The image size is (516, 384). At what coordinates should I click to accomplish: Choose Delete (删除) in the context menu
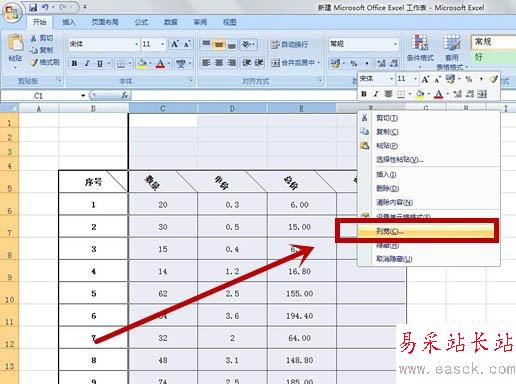tap(429, 188)
